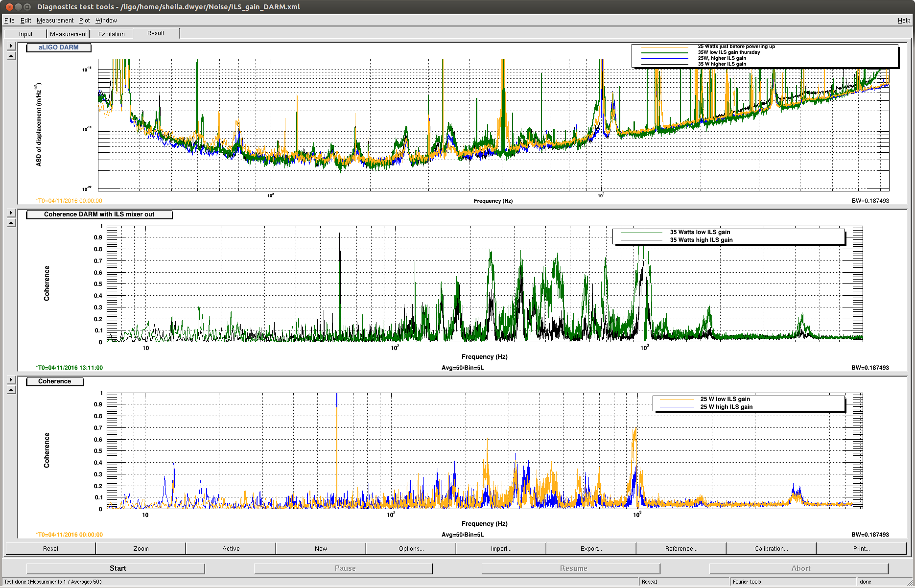Click the up-arrow button beside aLIGO DARM plot
Viewport: 915px width, 588px height.
click(11, 55)
